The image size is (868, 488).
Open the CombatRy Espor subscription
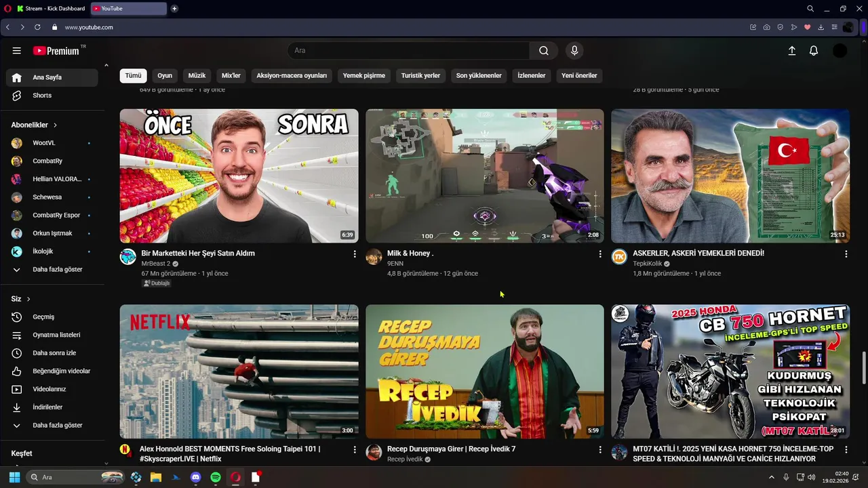click(51, 215)
